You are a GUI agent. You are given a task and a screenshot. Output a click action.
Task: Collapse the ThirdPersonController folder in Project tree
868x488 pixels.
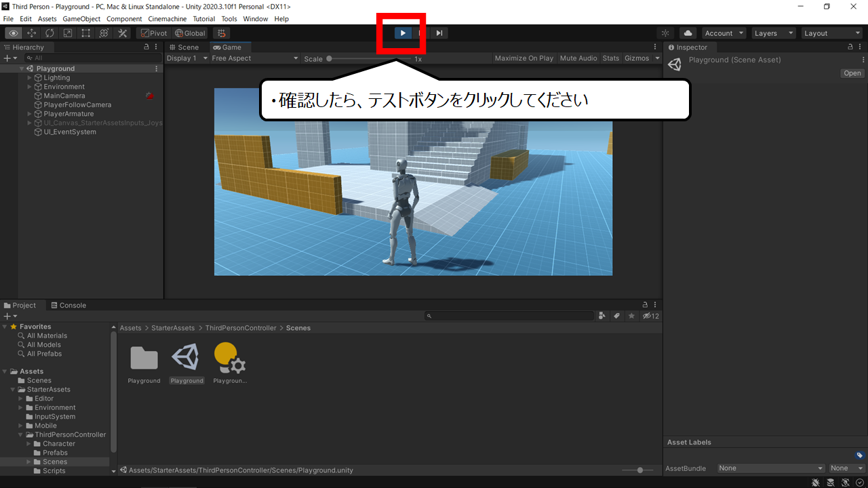pos(21,434)
